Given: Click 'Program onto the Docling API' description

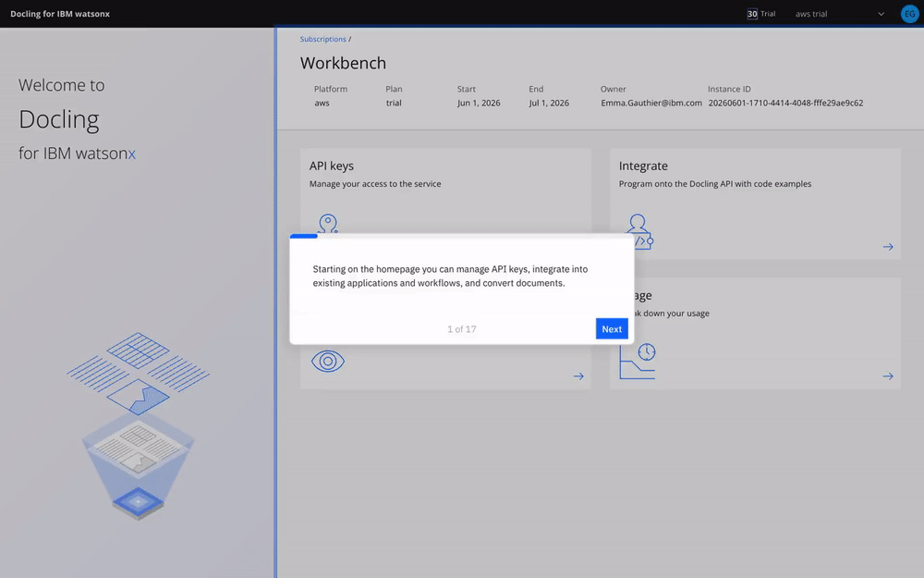Looking at the screenshot, I should pyautogui.click(x=715, y=184).
